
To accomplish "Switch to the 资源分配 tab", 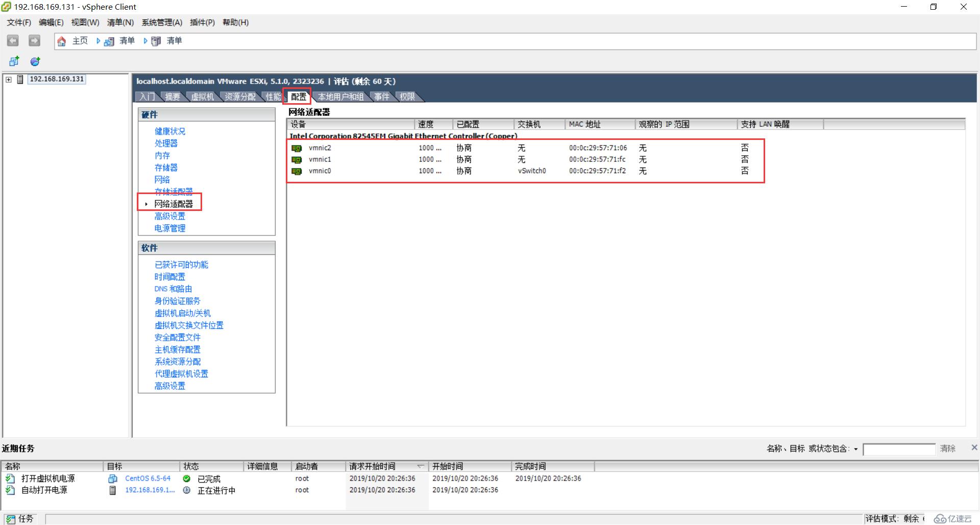I will [240, 97].
